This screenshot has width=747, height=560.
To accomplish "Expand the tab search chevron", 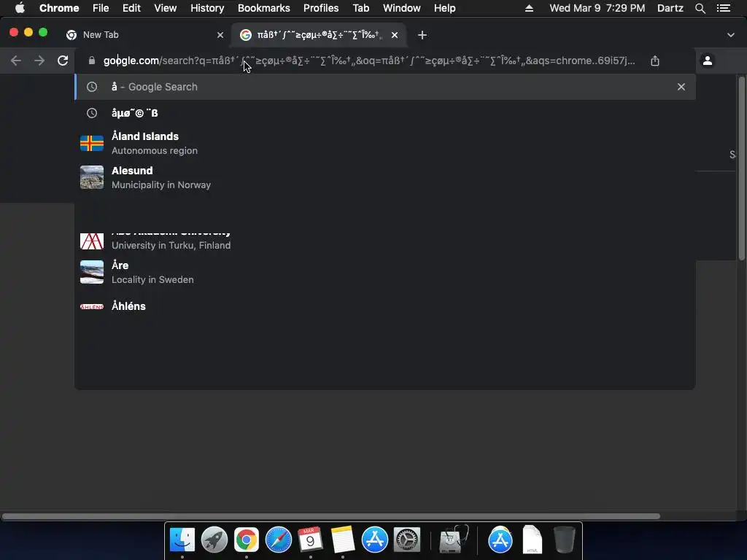I will pos(731,35).
